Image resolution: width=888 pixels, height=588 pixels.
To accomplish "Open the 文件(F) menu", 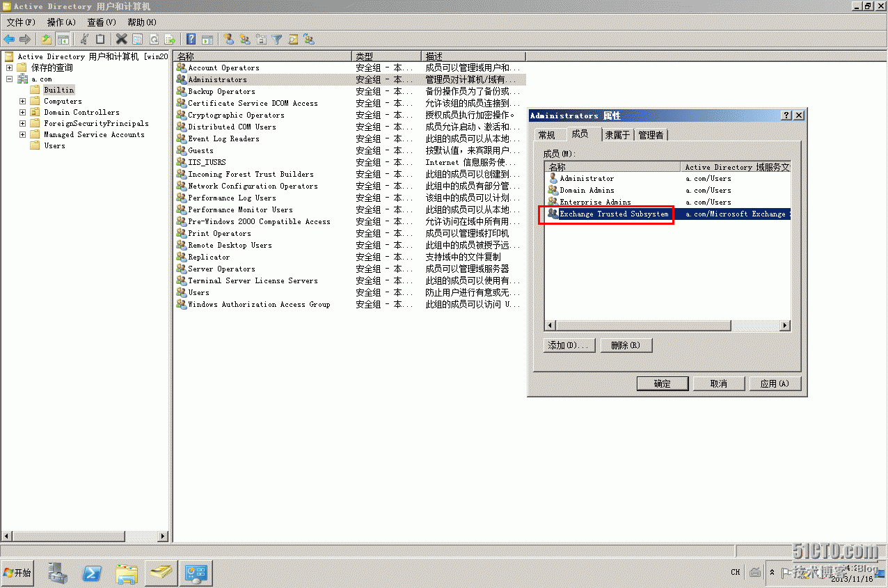I will 21,22.
